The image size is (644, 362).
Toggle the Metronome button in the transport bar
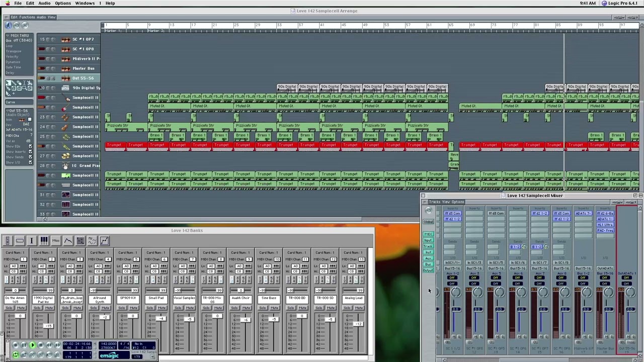pos(57,355)
